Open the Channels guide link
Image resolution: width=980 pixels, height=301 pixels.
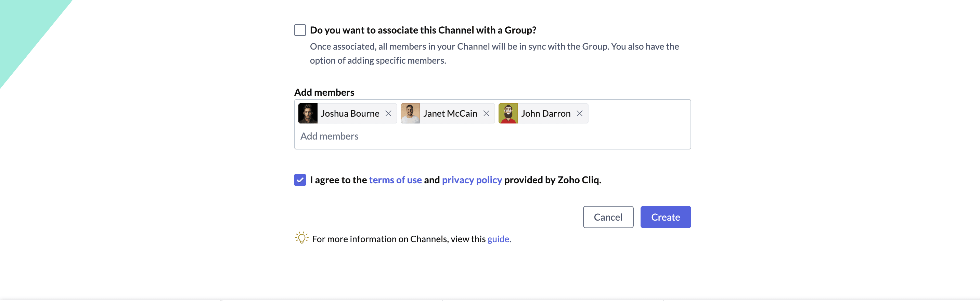pyautogui.click(x=498, y=239)
